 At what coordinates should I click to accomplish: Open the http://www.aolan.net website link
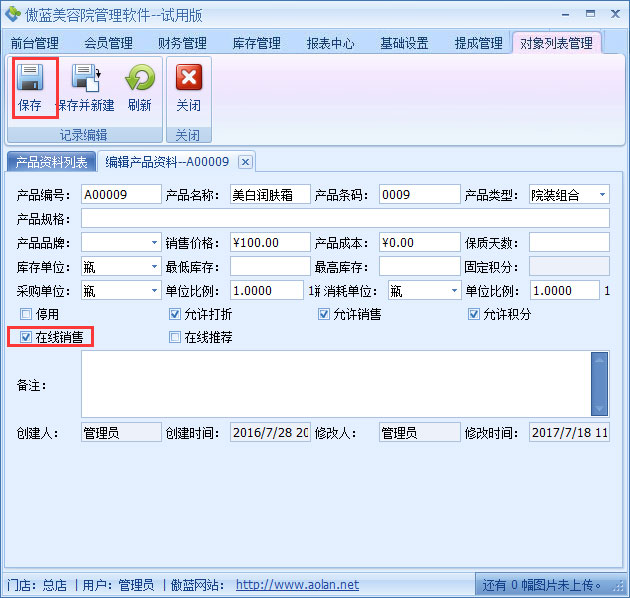coord(297,584)
